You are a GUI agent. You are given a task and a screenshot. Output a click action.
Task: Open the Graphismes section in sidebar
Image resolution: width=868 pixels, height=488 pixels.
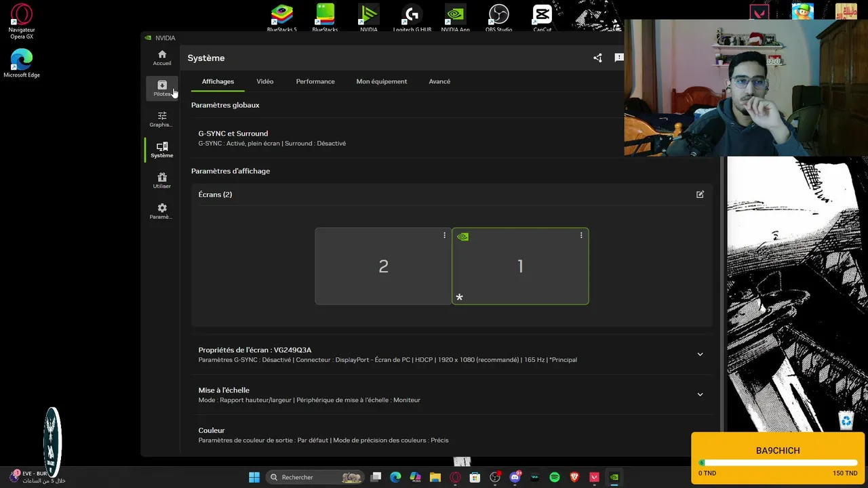click(x=162, y=119)
